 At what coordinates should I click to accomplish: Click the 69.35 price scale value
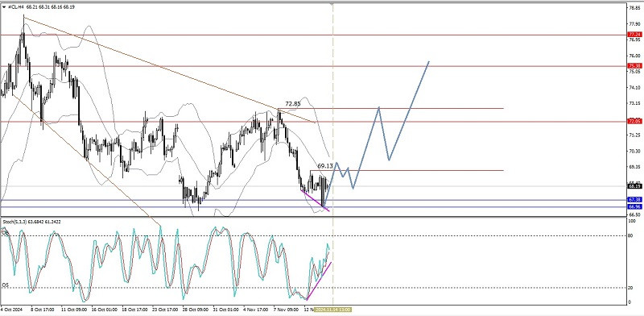(x=634, y=167)
